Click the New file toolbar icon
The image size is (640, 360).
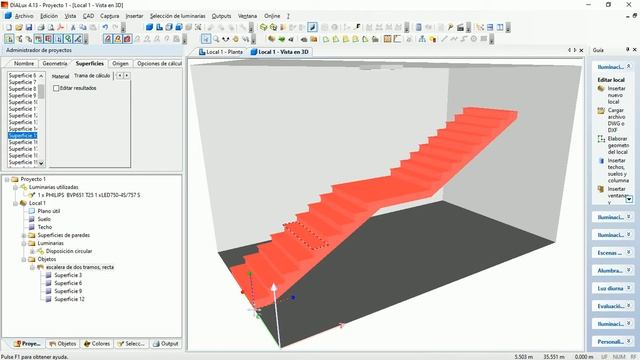pos(9,27)
